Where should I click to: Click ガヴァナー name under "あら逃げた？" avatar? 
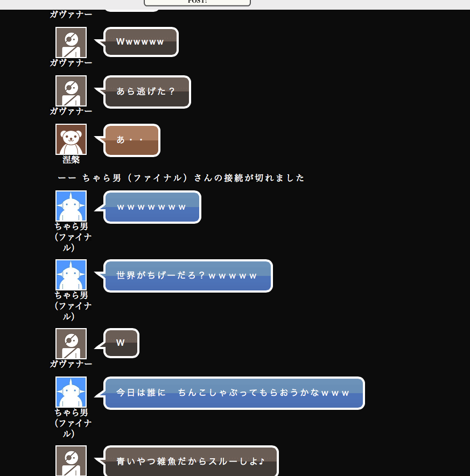(x=71, y=111)
